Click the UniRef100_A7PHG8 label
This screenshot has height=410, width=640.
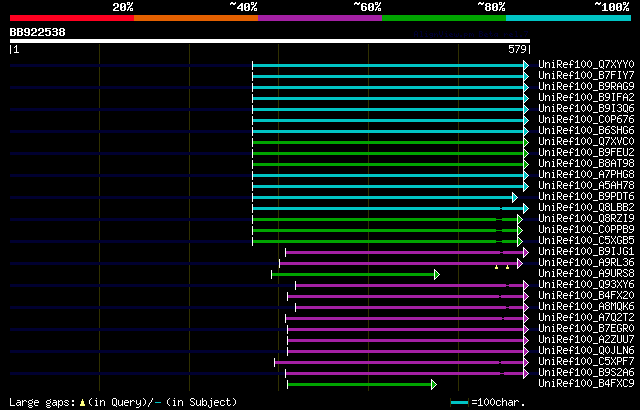[586, 175]
